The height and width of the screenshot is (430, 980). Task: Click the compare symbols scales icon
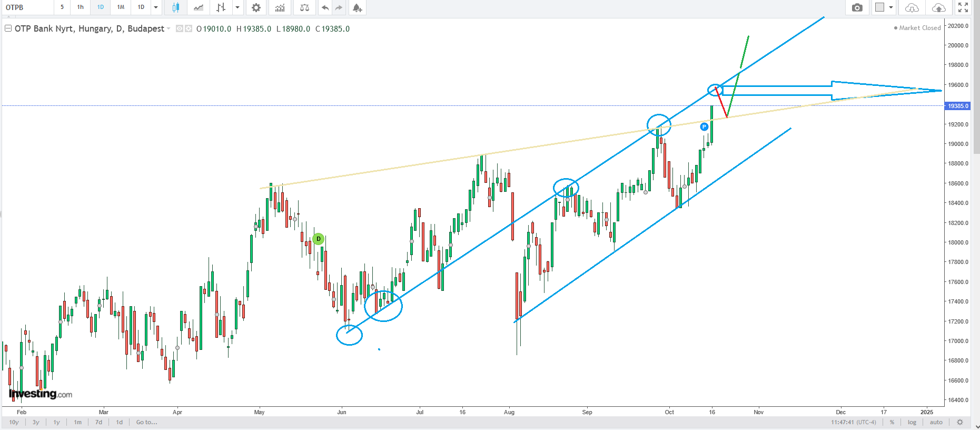coord(304,7)
